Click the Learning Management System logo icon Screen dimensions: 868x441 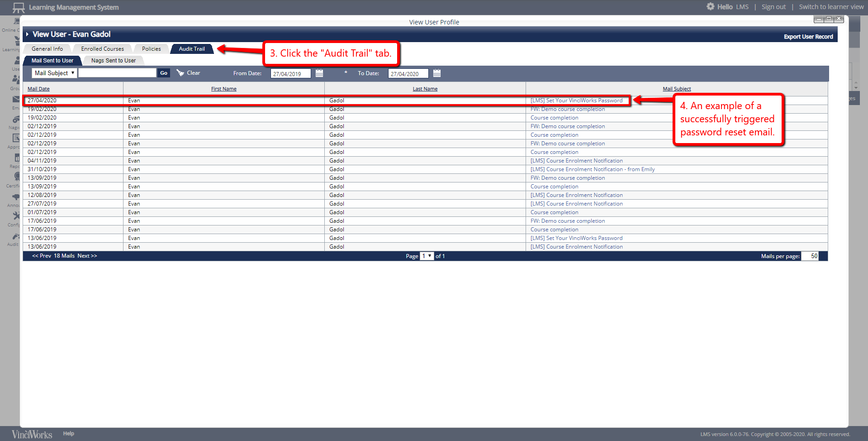pyautogui.click(x=19, y=7)
